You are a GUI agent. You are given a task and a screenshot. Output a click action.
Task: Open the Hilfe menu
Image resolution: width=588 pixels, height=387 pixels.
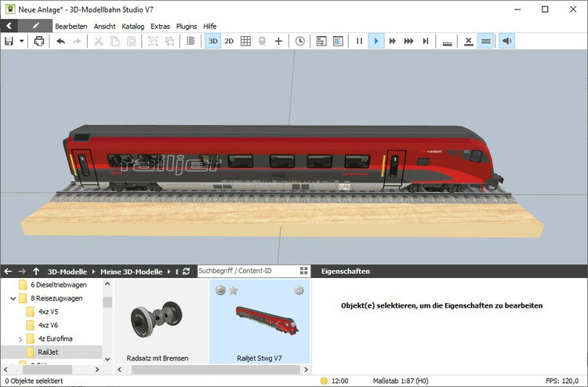pyautogui.click(x=209, y=26)
